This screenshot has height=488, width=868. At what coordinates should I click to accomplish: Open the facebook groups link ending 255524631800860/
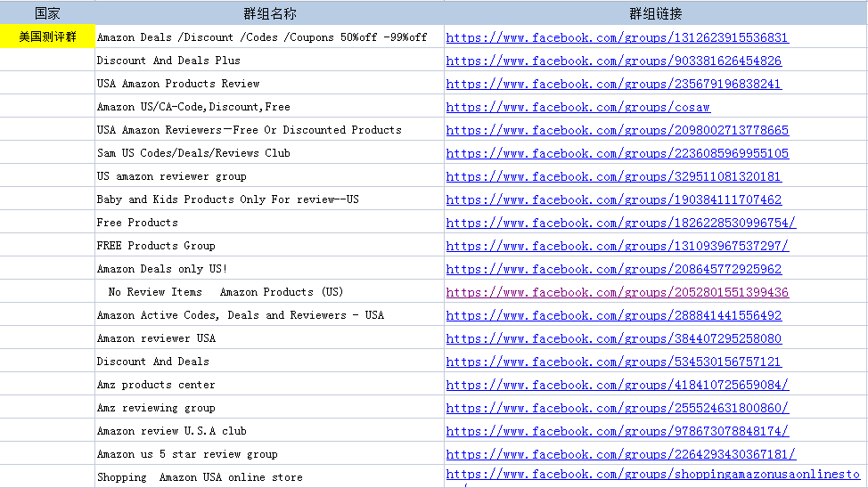pyautogui.click(x=618, y=409)
